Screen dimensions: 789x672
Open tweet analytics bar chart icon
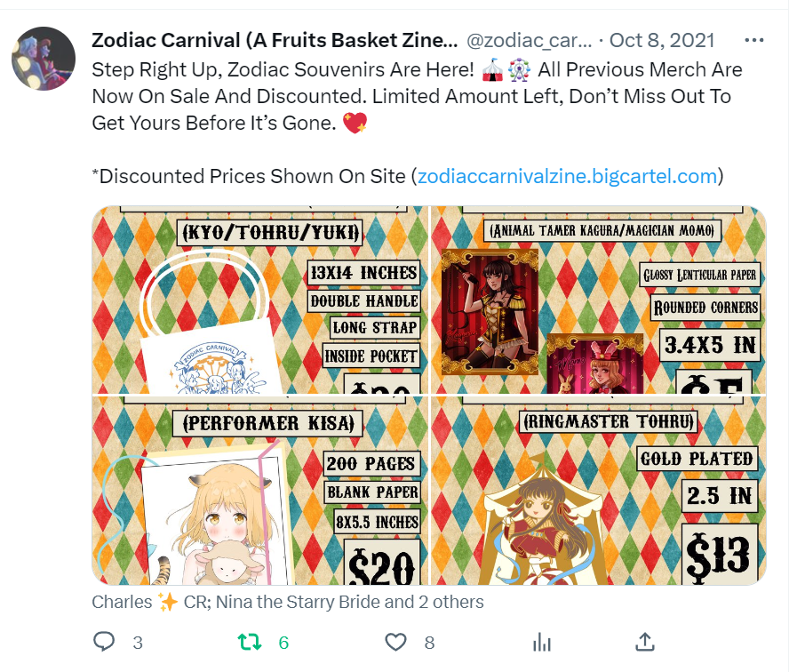point(542,643)
